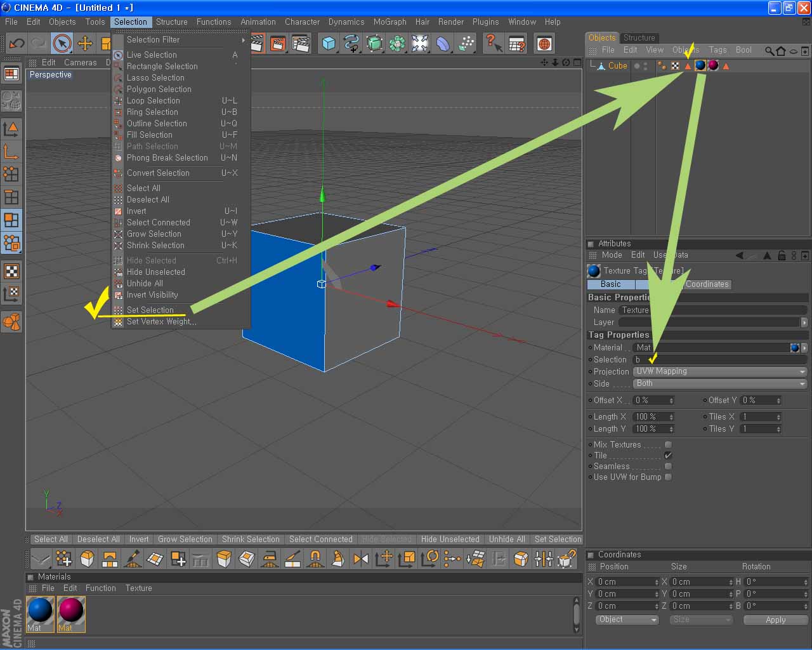
Task: Choose Grow Selection in the open menu
Action: pyautogui.click(x=180, y=234)
